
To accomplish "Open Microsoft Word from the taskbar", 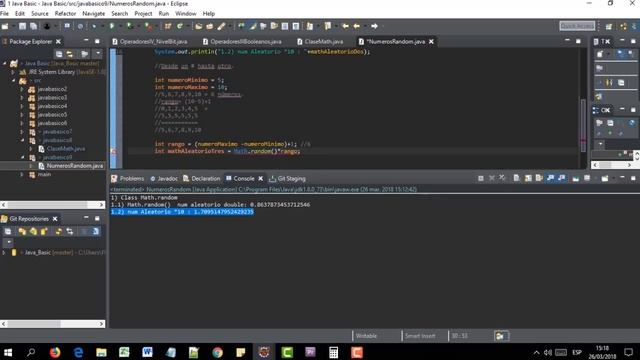I will [147, 352].
